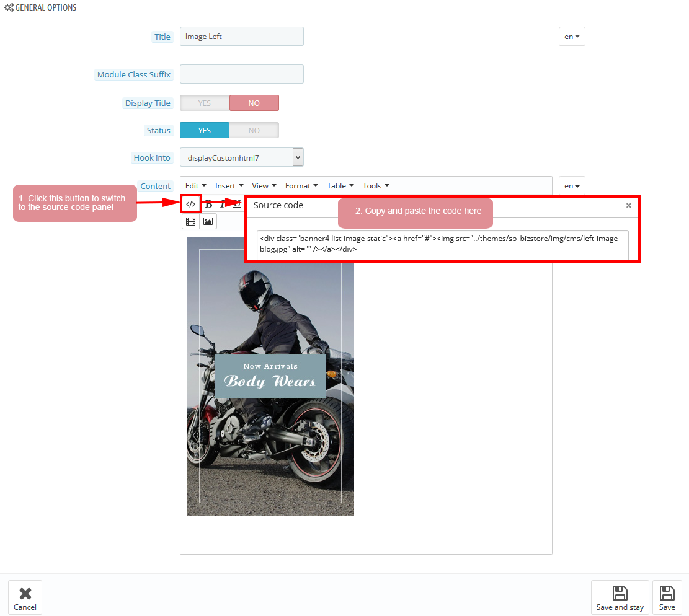Click the insert video/media icon
This screenshot has width=689, height=616.
[x=191, y=221]
